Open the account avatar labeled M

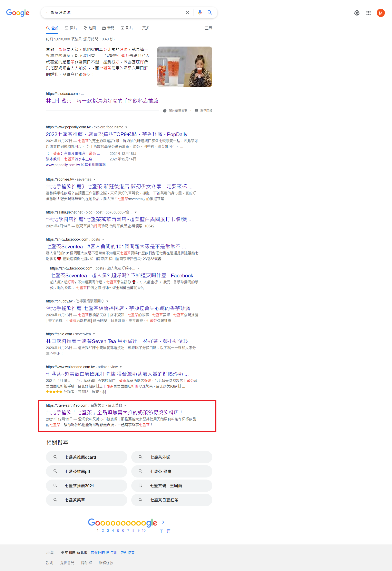[x=381, y=13]
